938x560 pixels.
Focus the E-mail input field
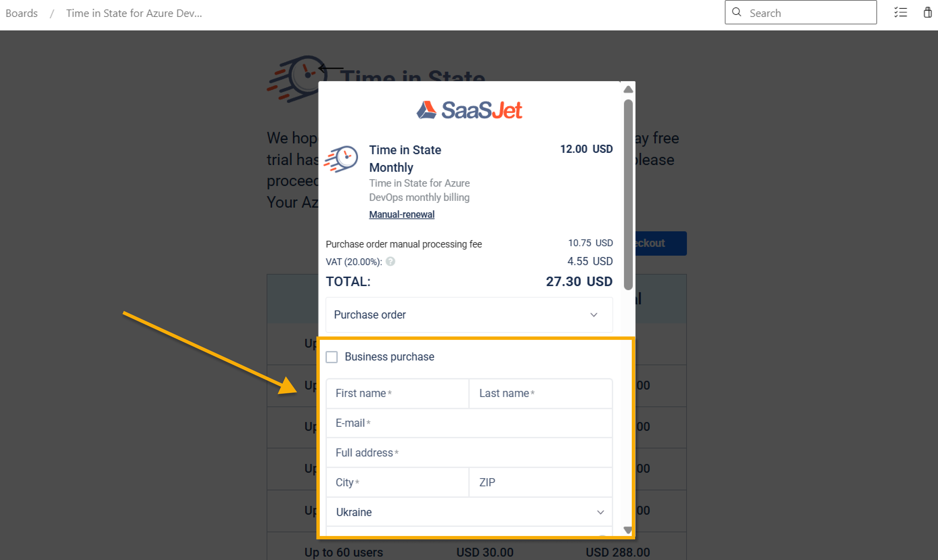(x=469, y=423)
